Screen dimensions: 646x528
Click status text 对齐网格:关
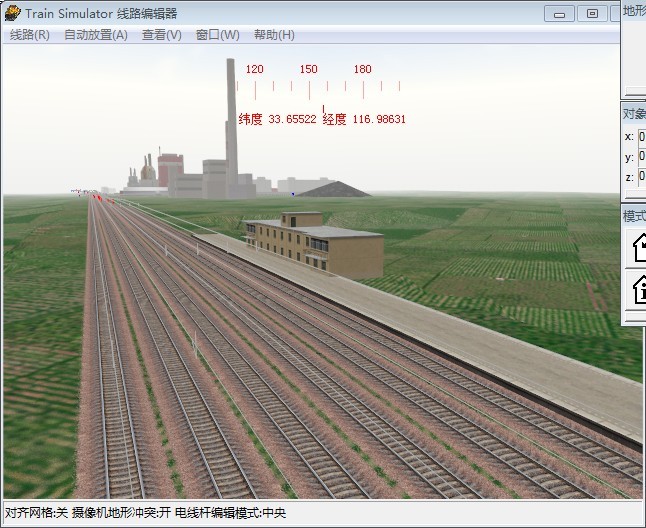(36, 513)
